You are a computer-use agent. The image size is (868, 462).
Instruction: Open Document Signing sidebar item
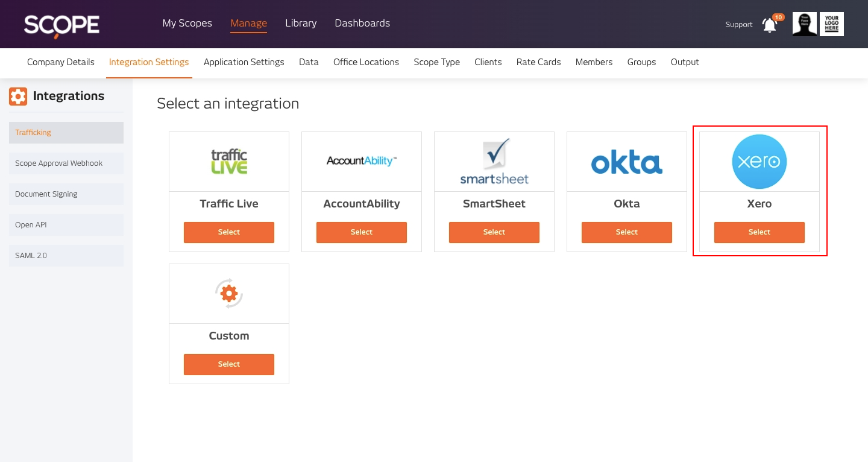point(66,194)
